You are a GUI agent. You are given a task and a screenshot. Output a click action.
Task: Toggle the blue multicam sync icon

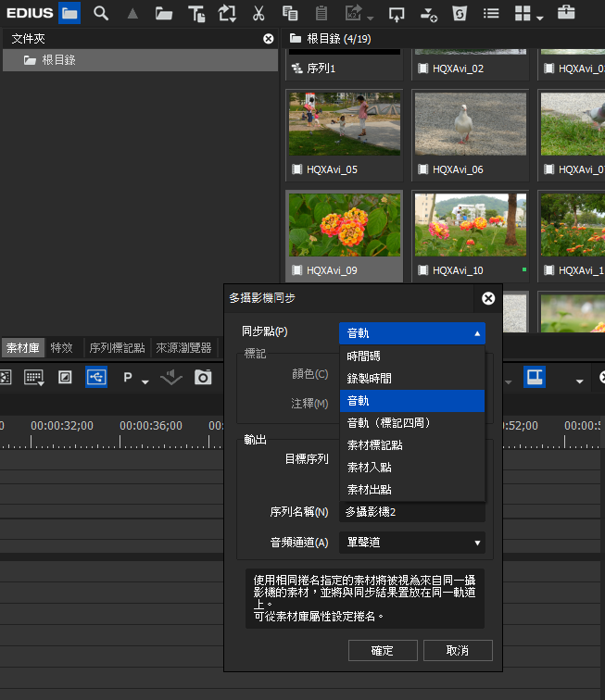(96, 377)
